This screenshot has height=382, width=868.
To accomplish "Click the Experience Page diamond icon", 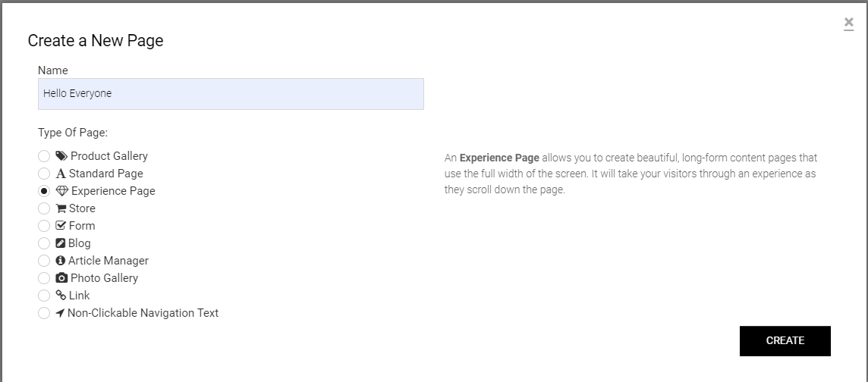I will [62, 191].
